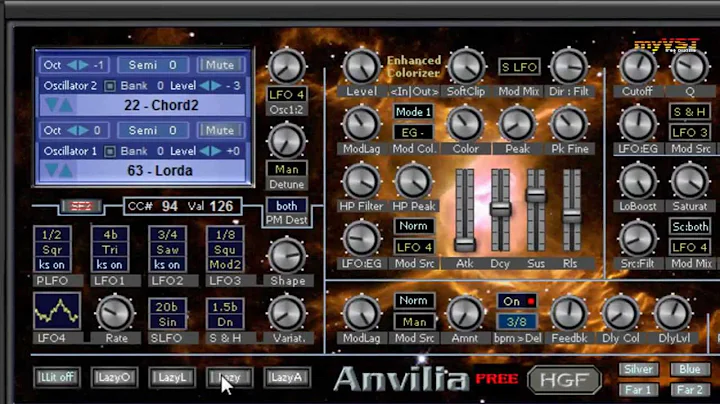
Task: Click the Variat. knob
Action: [287, 314]
